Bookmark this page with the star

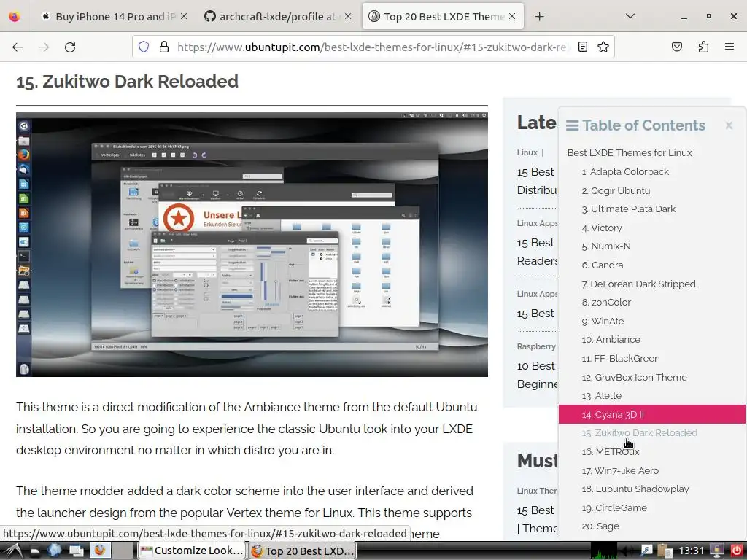tap(603, 47)
